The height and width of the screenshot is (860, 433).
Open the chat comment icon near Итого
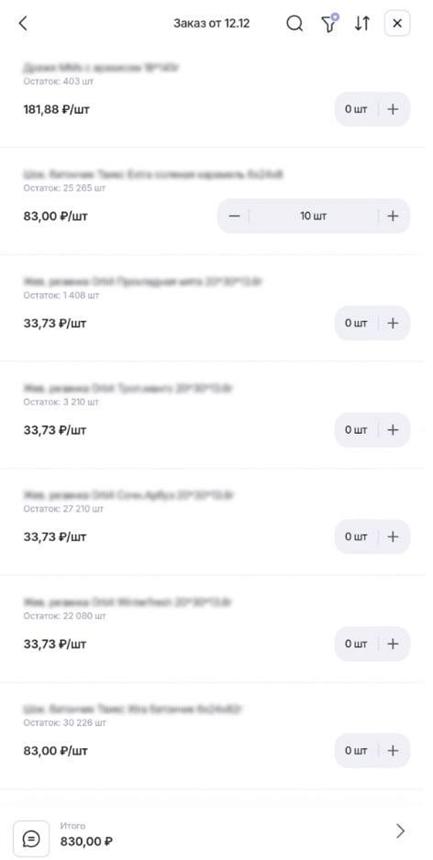[31, 839]
